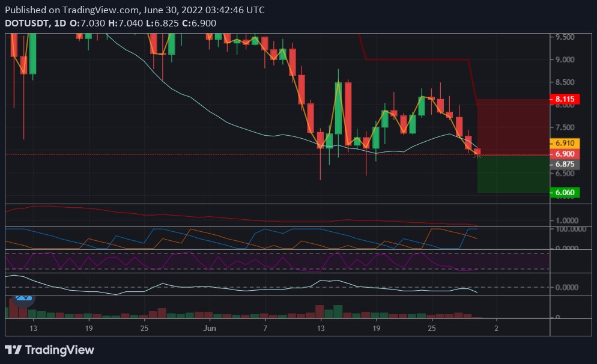Click the TradingView logo at the bottom
Image resolution: width=597 pixels, height=364 pixels.
[49, 350]
